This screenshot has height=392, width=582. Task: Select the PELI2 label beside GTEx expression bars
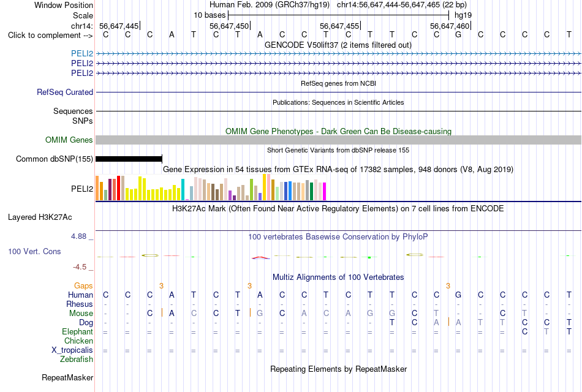tap(82, 189)
